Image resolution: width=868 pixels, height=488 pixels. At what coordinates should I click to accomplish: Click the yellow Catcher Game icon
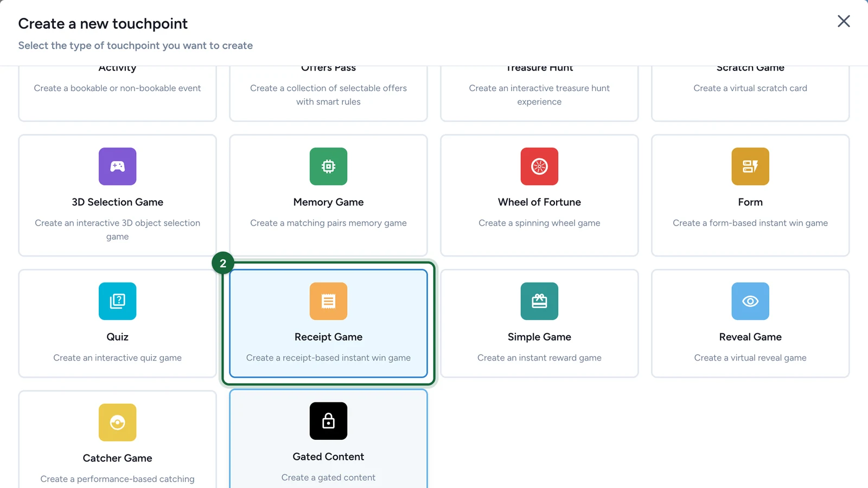pyautogui.click(x=117, y=422)
